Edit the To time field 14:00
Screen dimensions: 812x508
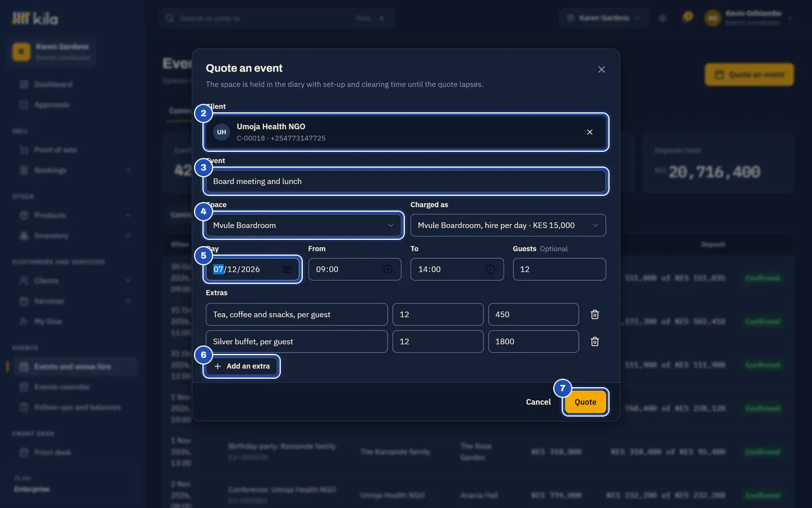pyautogui.click(x=457, y=269)
